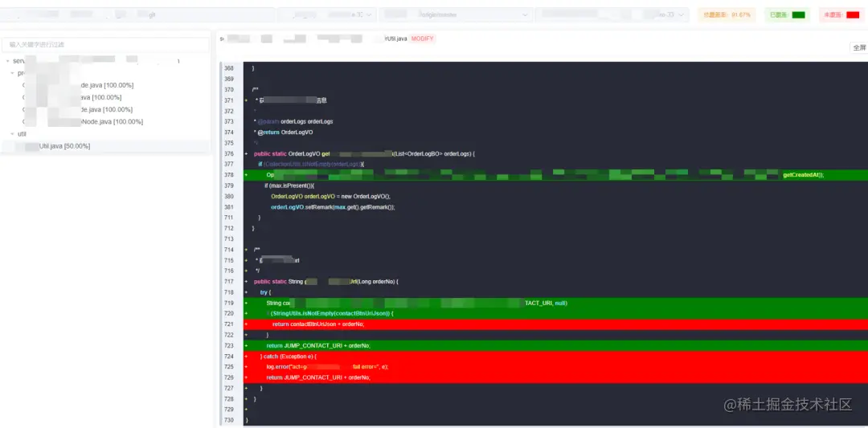Open the dropdown next to coverage badge
The height and width of the screenshot is (428, 868).
(x=612, y=15)
